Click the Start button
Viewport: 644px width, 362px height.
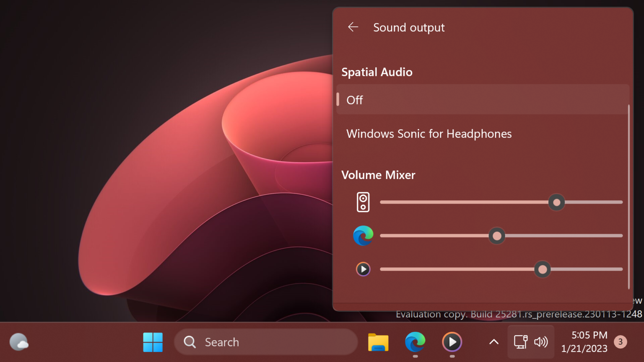(153, 342)
